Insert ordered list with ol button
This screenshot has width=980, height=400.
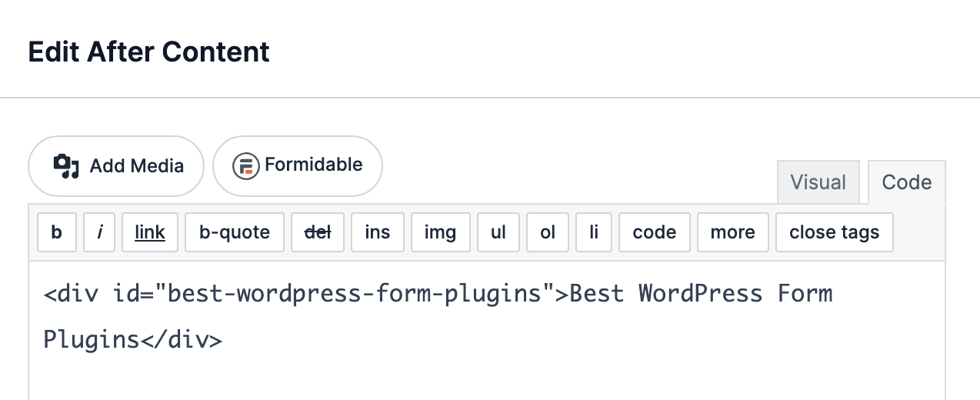[548, 232]
